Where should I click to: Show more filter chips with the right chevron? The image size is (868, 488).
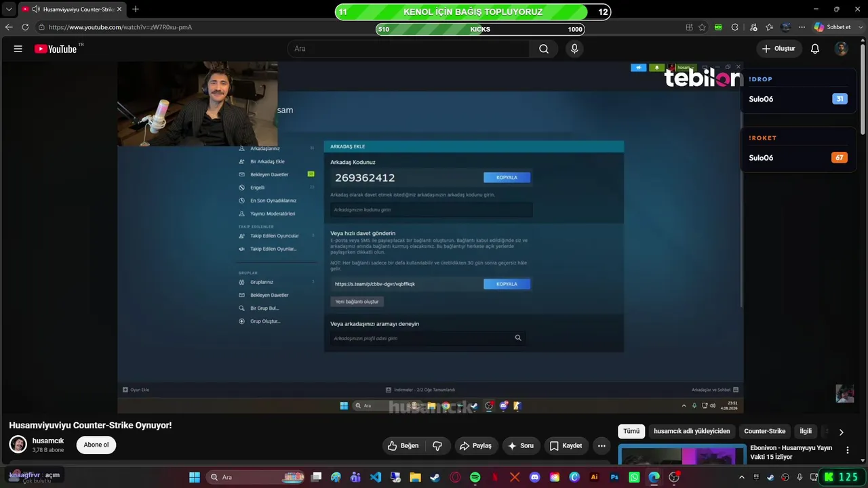click(841, 432)
